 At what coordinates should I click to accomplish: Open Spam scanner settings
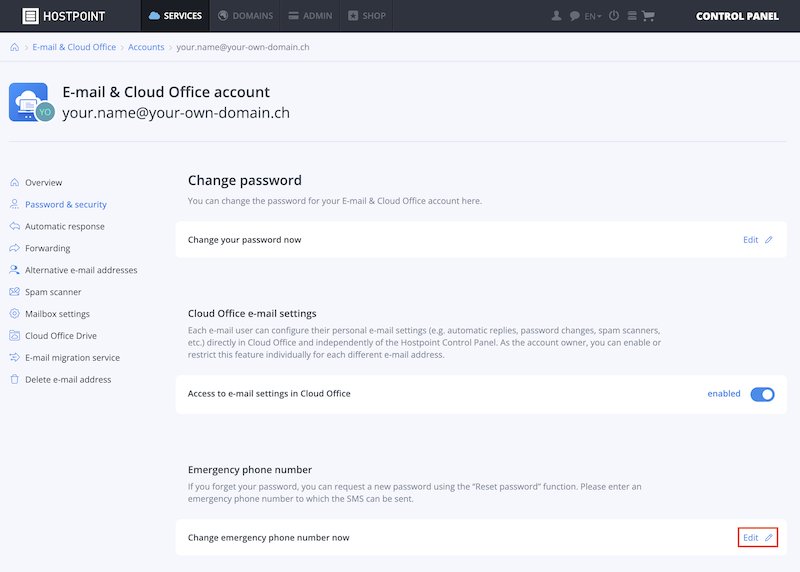point(53,292)
